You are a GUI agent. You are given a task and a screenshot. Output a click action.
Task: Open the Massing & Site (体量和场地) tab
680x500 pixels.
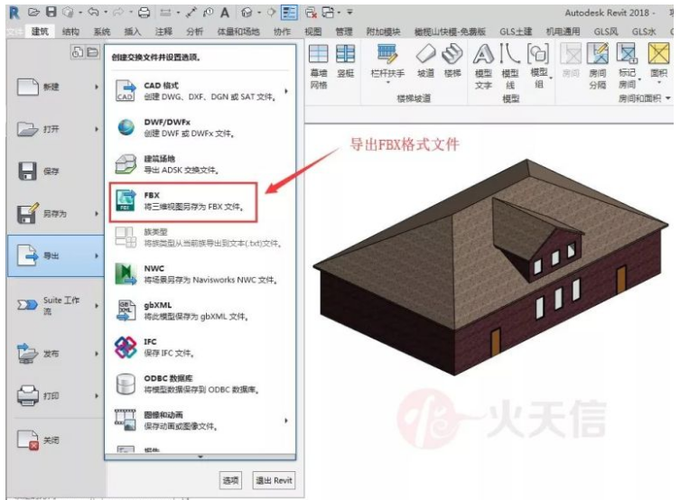click(x=238, y=31)
